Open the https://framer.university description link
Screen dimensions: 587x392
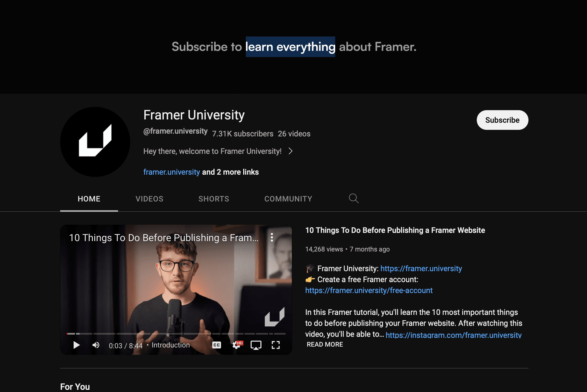point(421,268)
